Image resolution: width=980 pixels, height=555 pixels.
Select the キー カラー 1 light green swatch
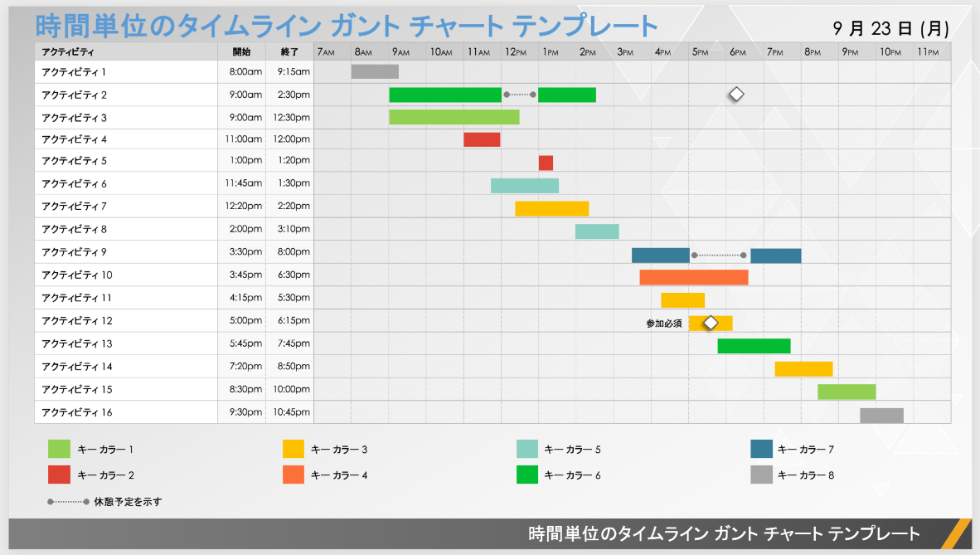(59, 450)
